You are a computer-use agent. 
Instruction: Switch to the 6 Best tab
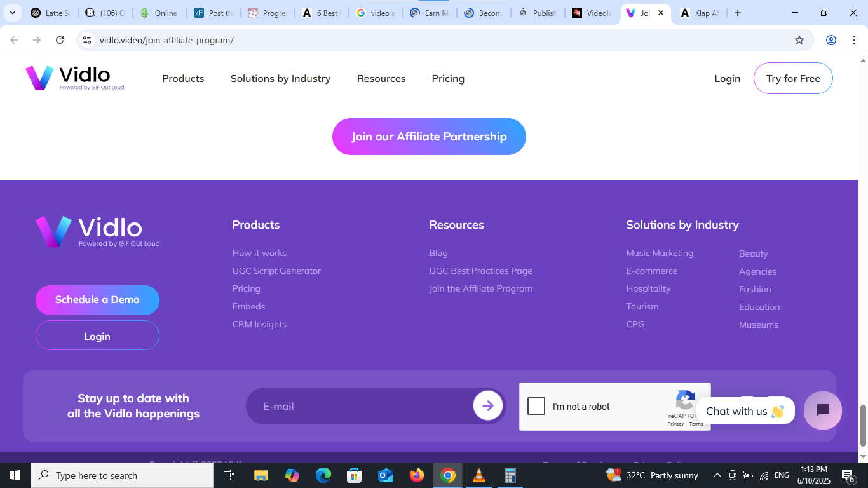[x=323, y=13]
